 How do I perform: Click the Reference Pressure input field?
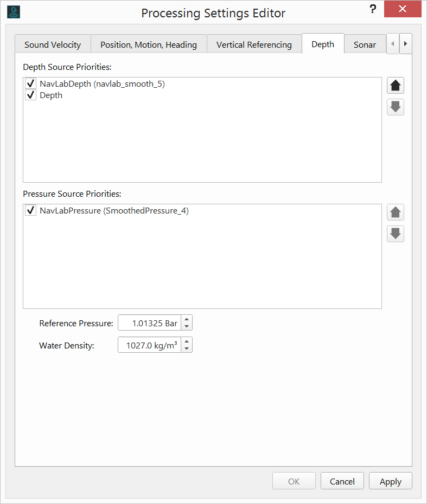[x=149, y=323]
